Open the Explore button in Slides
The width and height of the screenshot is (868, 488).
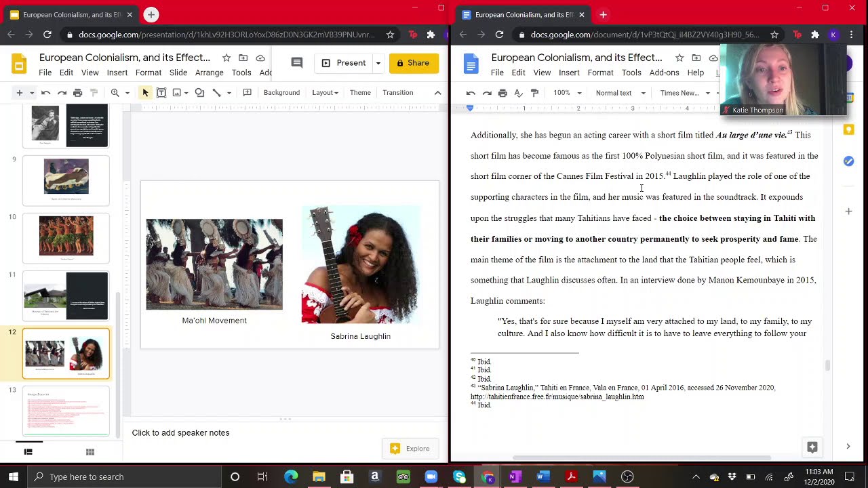[410, 448]
